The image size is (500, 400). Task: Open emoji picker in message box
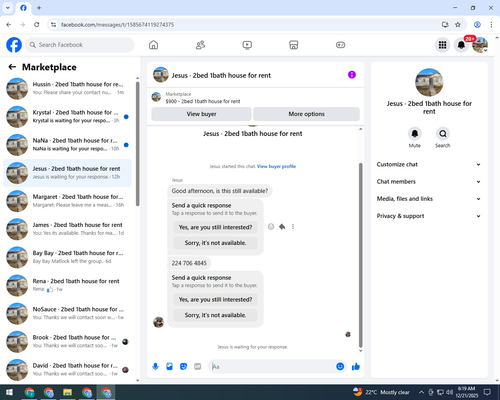point(340,367)
